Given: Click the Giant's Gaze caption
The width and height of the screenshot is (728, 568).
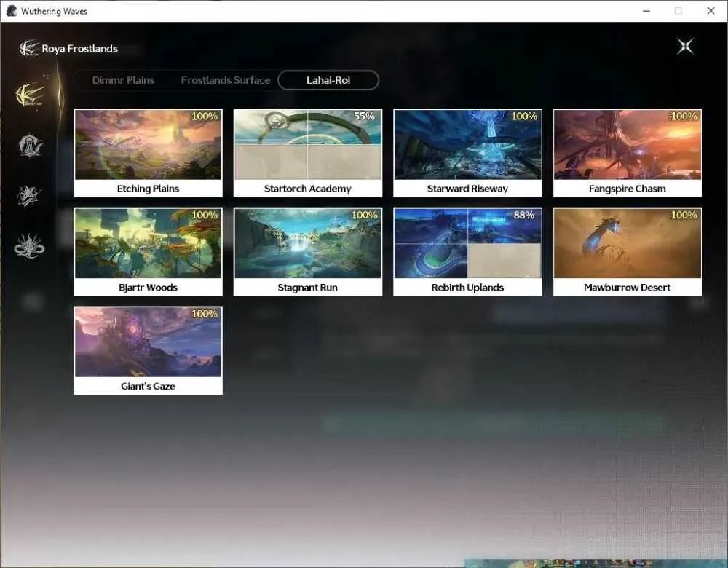Looking at the screenshot, I should [x=148, y=386].
